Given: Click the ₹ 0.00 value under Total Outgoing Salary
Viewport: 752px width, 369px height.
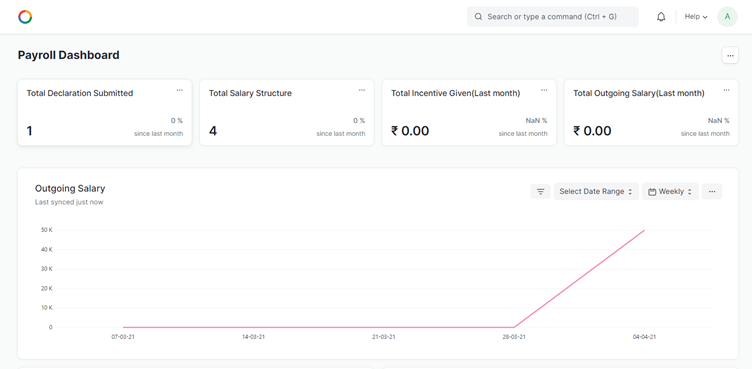Looking at the screenshot, I should coord(592,131).
